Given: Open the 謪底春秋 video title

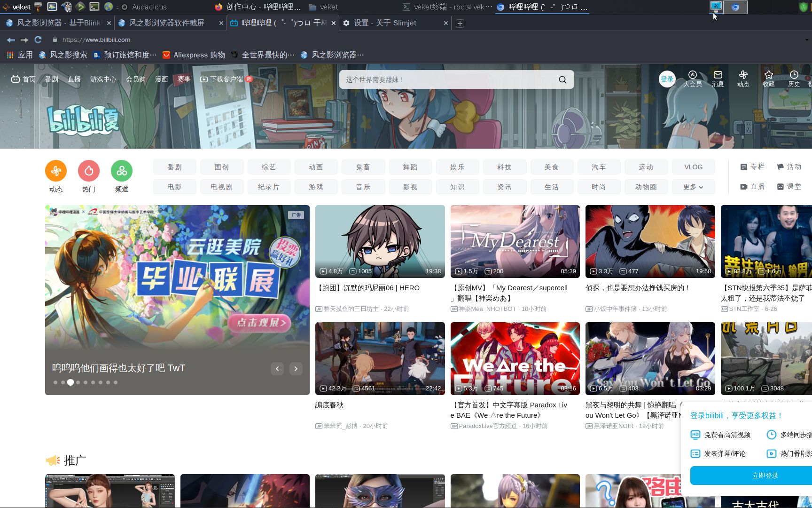Looking at the screenshot, I should (329, 405).
